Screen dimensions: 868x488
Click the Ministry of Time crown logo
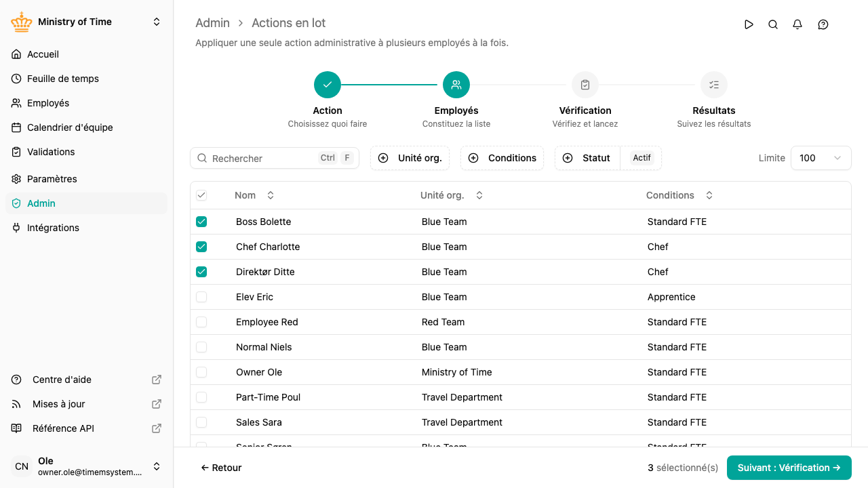22,22
